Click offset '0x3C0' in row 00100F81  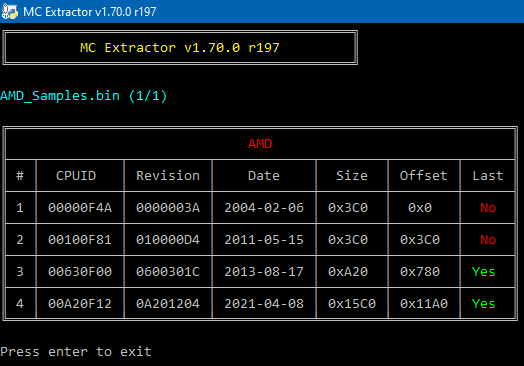coord(420,240)
